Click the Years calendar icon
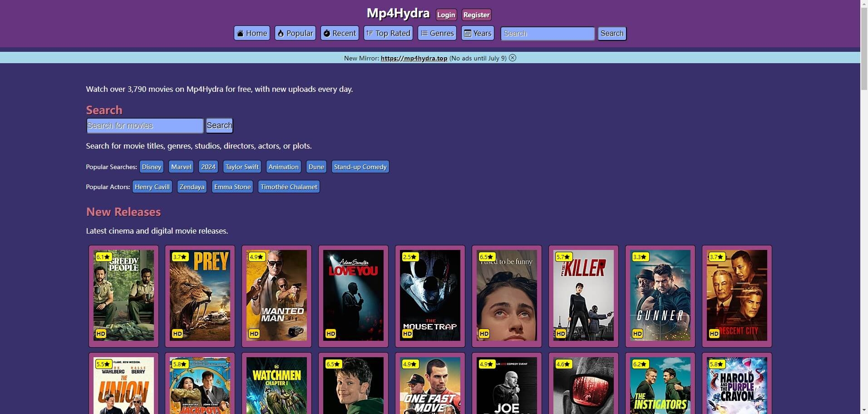This screenshot has width=868, height=414. point(468,33)
